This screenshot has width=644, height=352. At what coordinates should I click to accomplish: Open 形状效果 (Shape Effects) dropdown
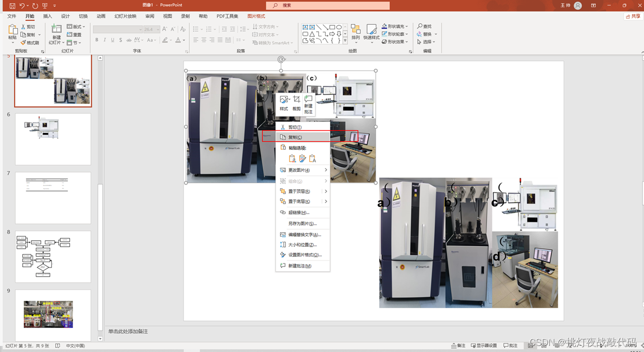(396, 42)
